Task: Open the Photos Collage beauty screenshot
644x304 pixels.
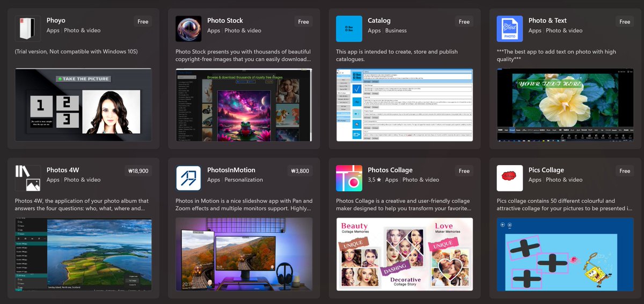Action: coord(405,254)
